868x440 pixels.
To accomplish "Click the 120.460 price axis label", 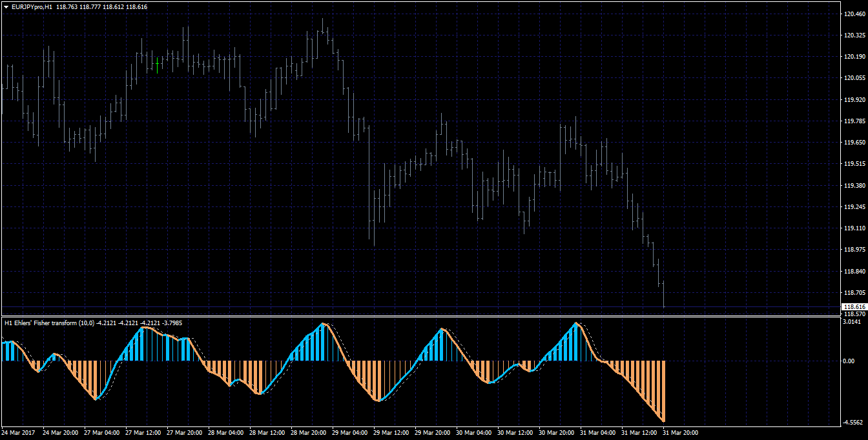I will (x=854, y=14).
